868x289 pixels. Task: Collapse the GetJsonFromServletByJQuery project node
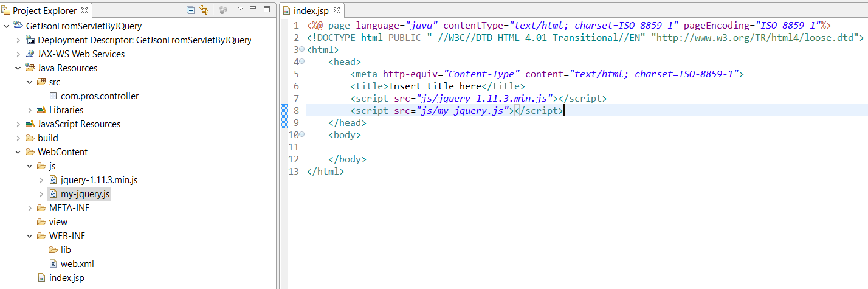point(7,26)
